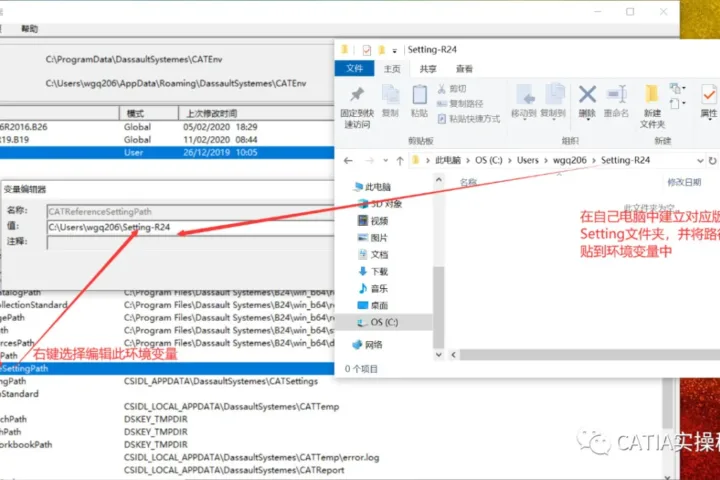This screenshot has width=720, height=480.
Task: Click the Date Modified (修改日期) column header
Action: 684,182
